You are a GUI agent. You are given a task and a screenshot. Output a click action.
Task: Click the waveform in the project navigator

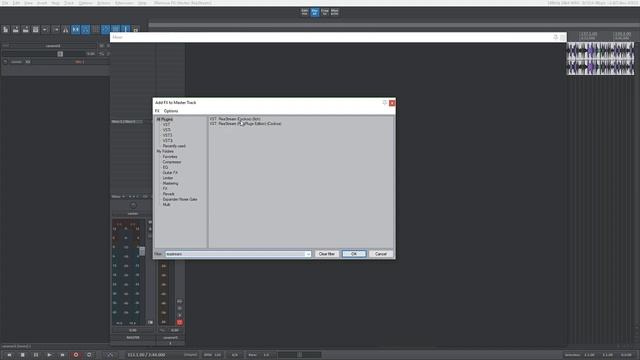[600, 58]
